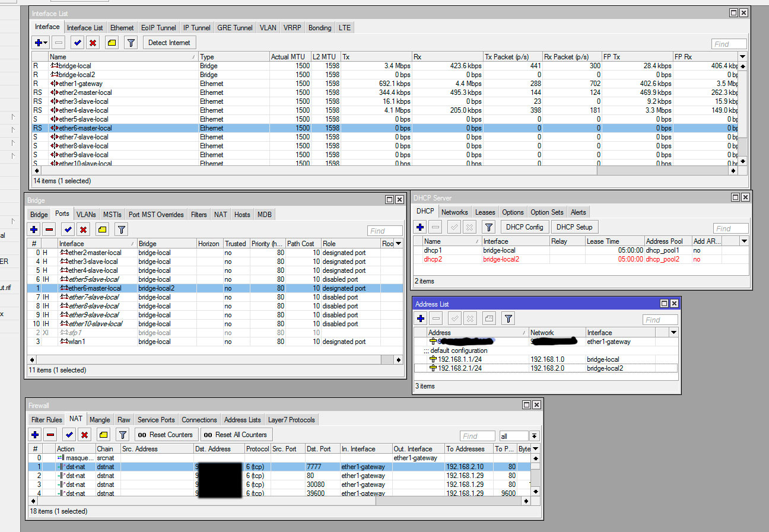Sort Bridge Ports by Path Cost header
The image size is (769, 532).
coord(303,244)
